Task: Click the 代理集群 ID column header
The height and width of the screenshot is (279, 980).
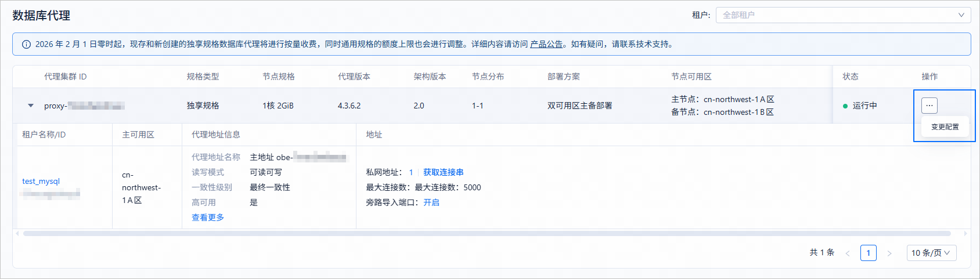Action: point(66,77)
